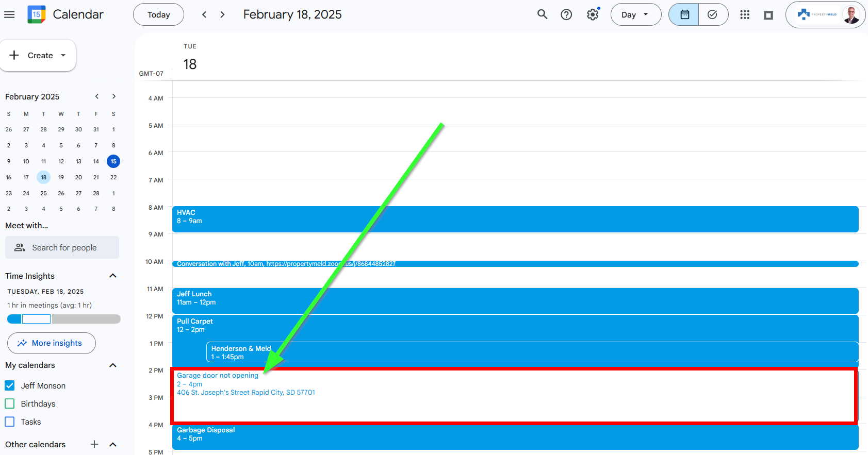
Task: Add other calendars plus icon
Action: [x=94, y=444]
